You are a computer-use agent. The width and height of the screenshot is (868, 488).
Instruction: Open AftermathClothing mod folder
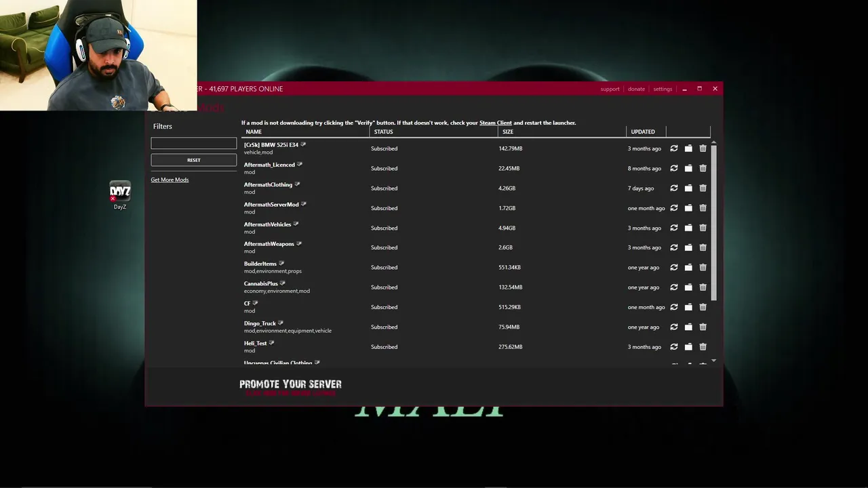tap(688, 188)
